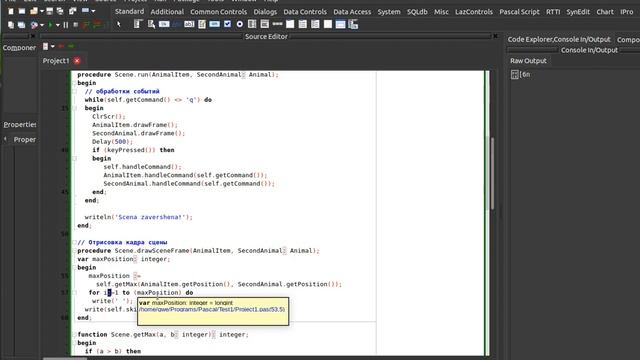Click the Project1.pas file path link in the tooltip
The width and height of the screenshot is (640, 360).
212,309
